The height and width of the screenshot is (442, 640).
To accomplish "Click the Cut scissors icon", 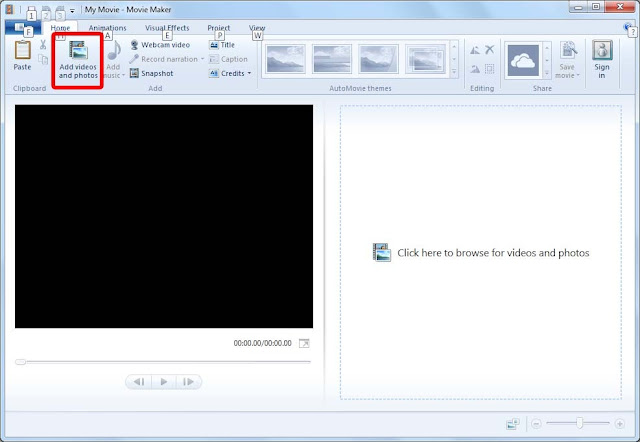I will click(x=43, y=44).
